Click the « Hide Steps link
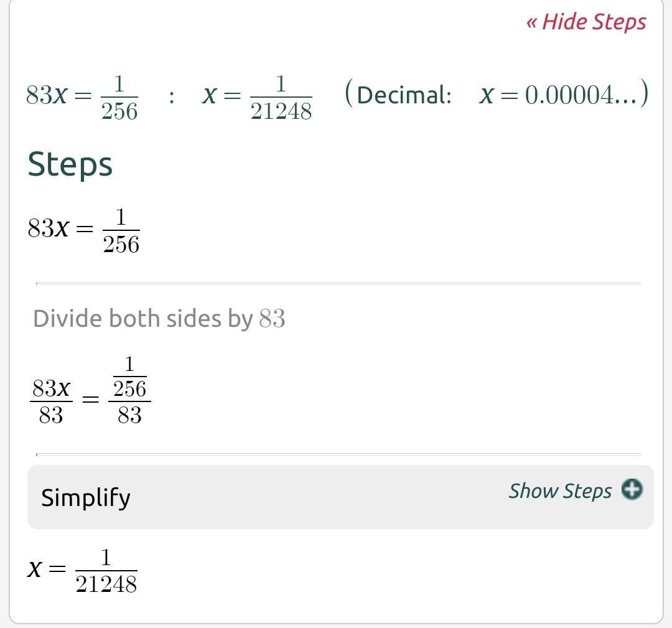 (x=586, y=22)
